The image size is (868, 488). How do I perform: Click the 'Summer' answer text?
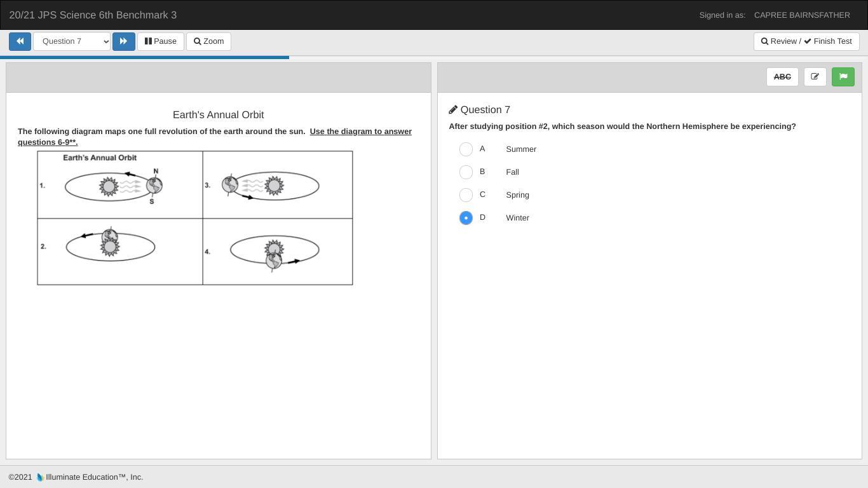(x=521, y=149)
